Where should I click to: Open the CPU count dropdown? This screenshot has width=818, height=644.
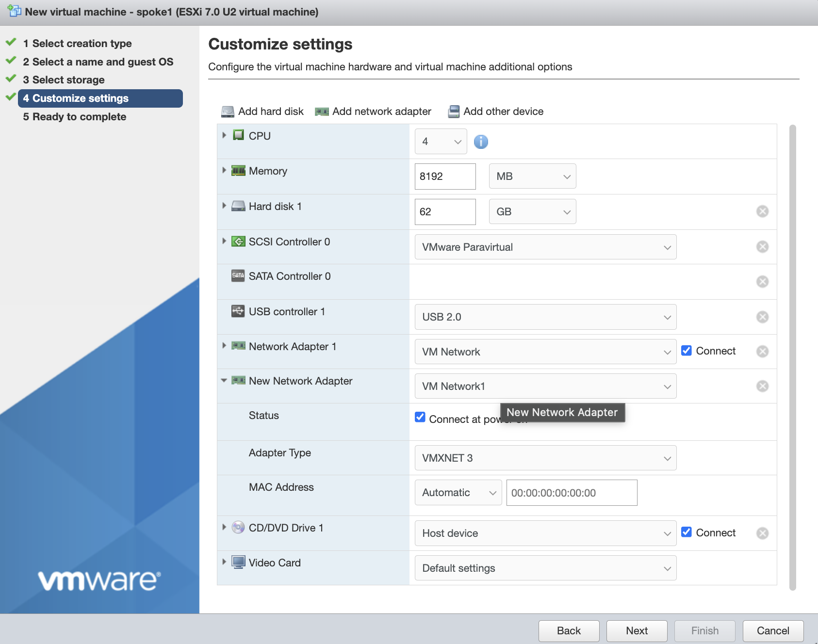tap(441, 142)
